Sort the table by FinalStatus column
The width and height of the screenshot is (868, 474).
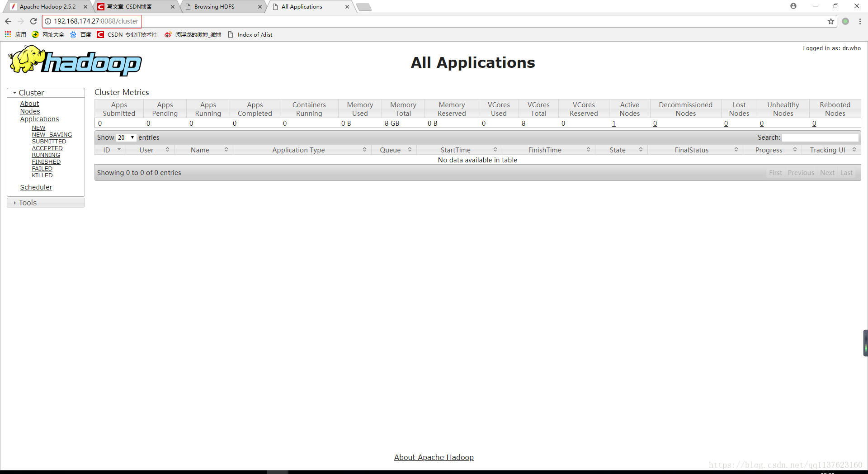point(695,150)
